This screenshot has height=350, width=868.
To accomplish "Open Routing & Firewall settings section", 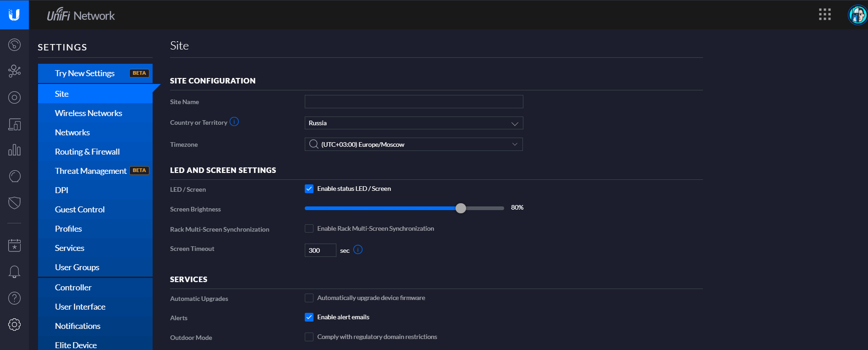I will (87, 152).
